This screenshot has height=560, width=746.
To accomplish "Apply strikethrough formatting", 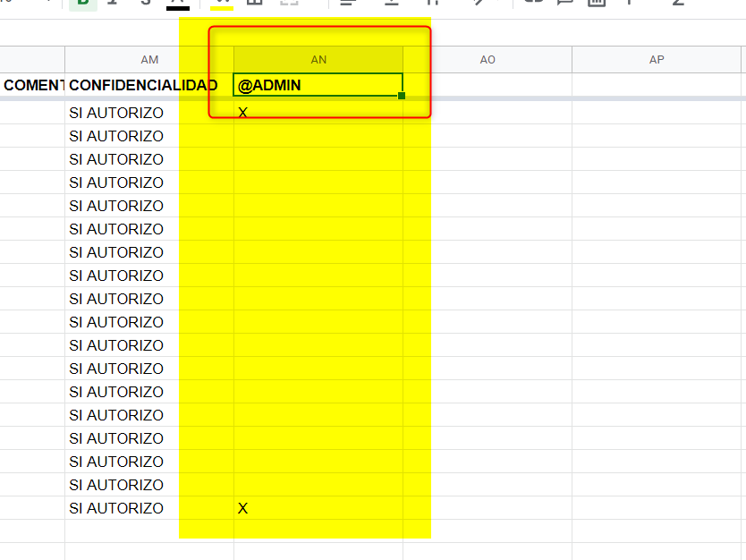I will 146,3.
